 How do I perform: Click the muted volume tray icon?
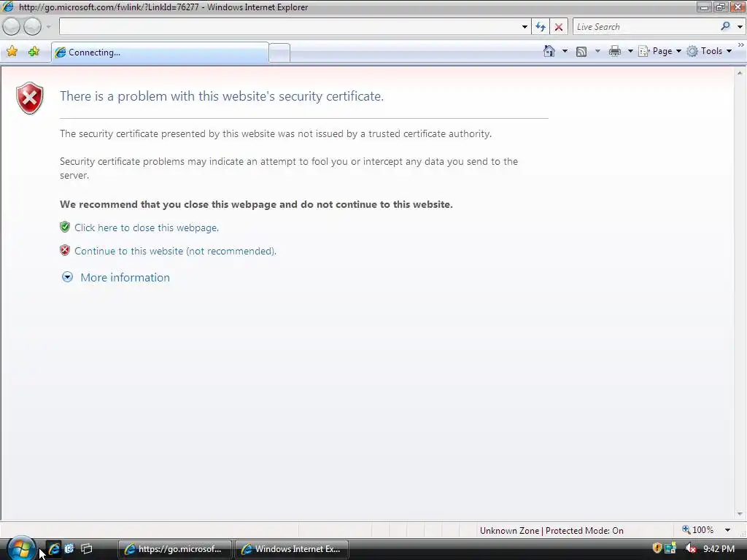point(690,548)
